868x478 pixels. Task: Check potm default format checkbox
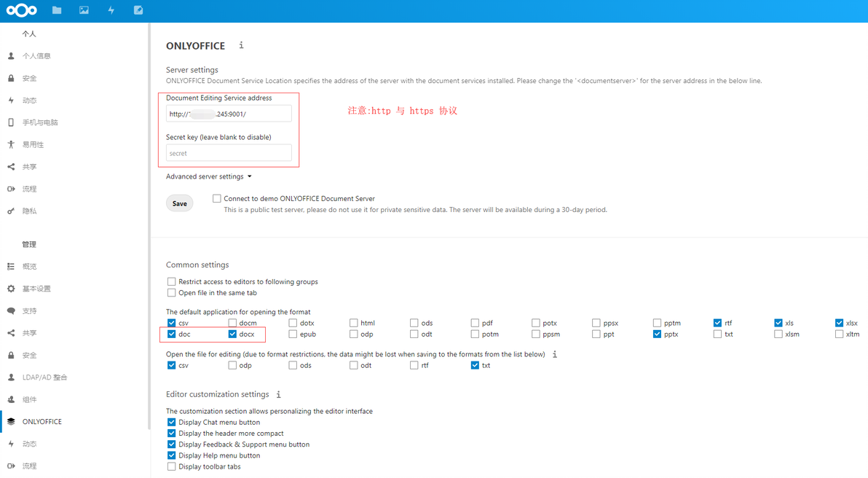[475, 334]
